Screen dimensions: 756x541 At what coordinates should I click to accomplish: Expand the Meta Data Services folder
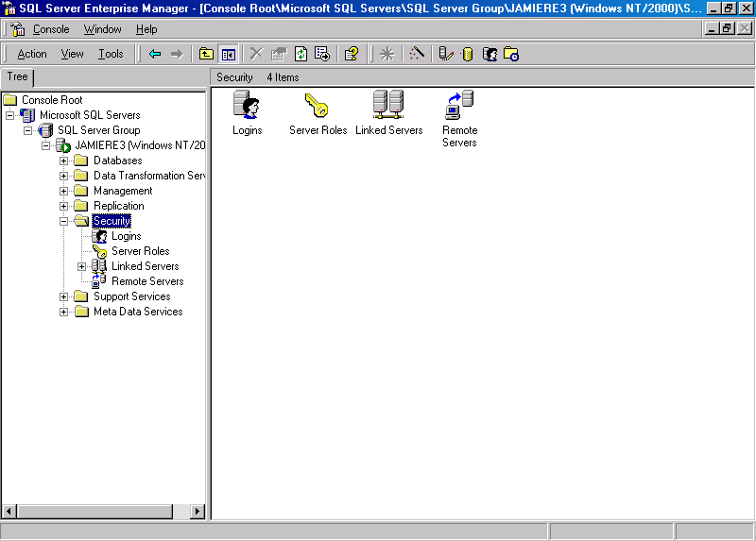pyautogui.click(x=63, y=312)
